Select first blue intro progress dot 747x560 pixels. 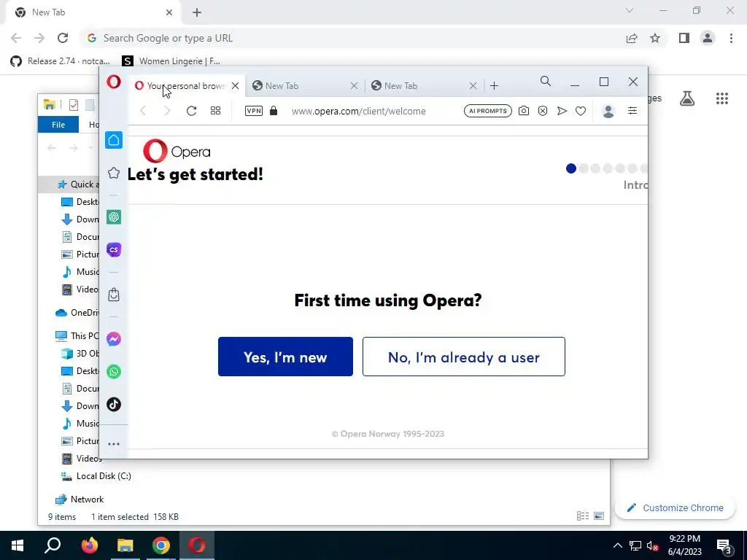tap(571, 168)
